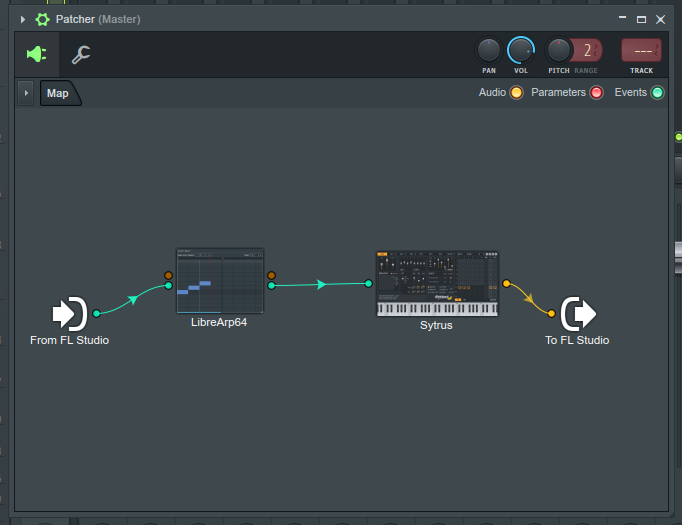Click Sytrus yellow audio output port
Image resolution: width=682 pixels, height=525 pixels.
coord(506,284)
